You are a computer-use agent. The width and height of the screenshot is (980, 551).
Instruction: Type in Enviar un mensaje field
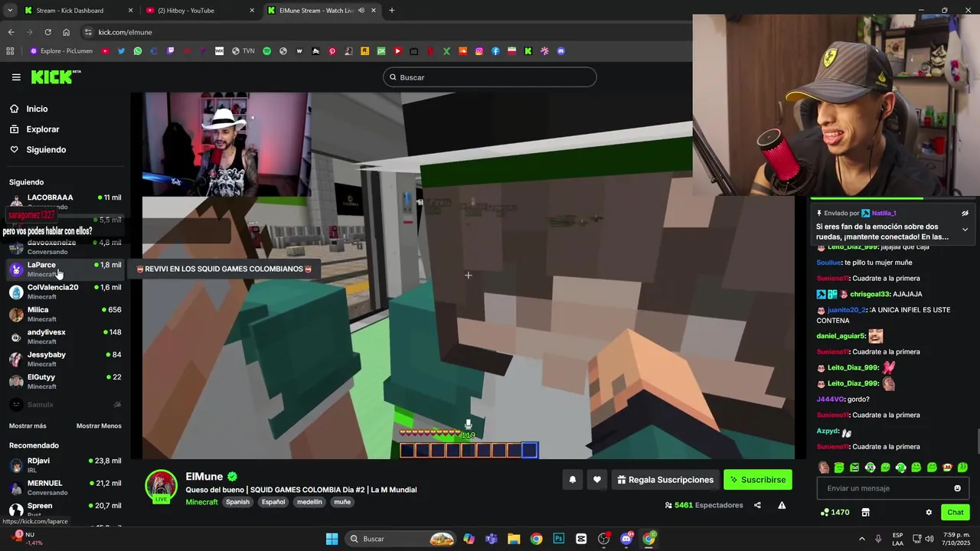[x=884, y=488]
